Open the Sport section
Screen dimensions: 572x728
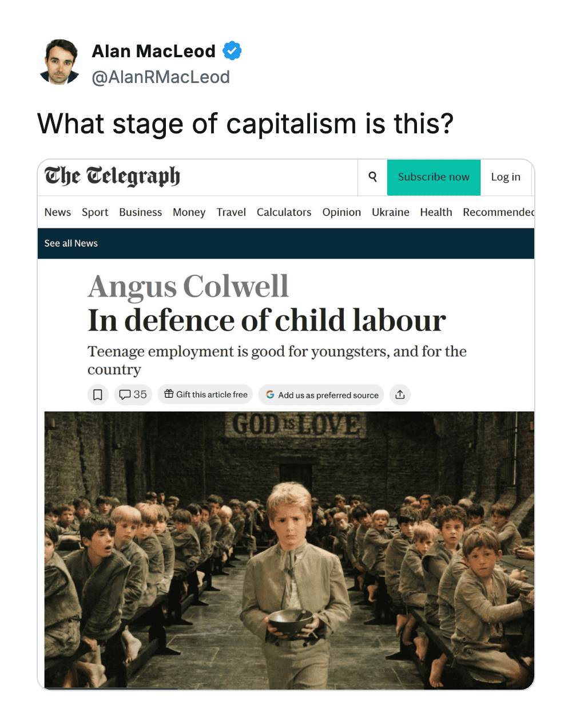(x=95, y=212)
